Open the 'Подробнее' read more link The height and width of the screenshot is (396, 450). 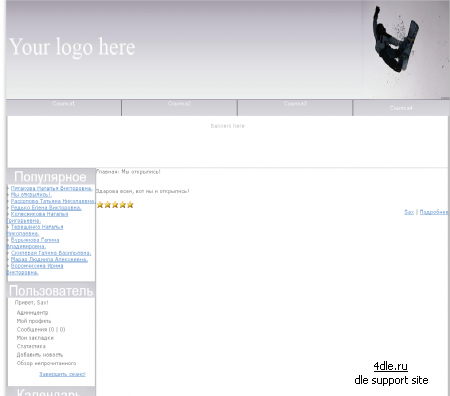coord(434,212)
